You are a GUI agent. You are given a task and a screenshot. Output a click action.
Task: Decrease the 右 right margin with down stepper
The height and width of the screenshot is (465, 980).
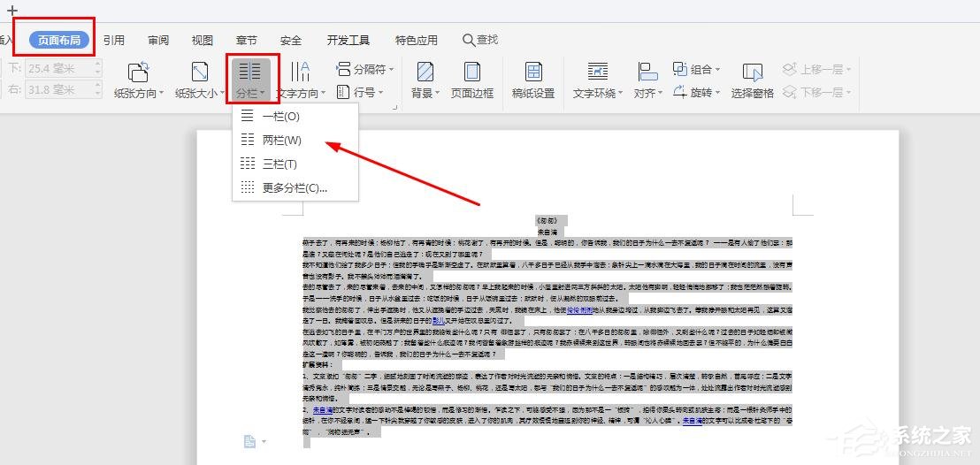pos(97,94)
